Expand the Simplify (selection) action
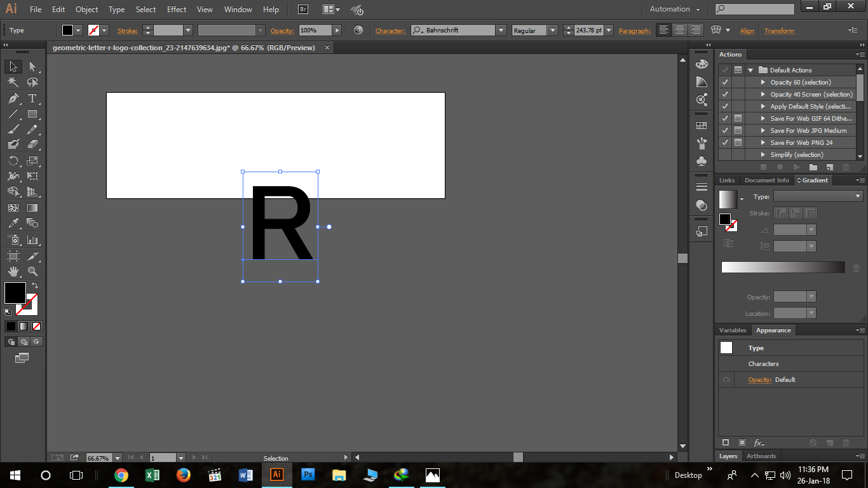The width and height of the screenshot is (868, 488). click(x=763, y=154)
